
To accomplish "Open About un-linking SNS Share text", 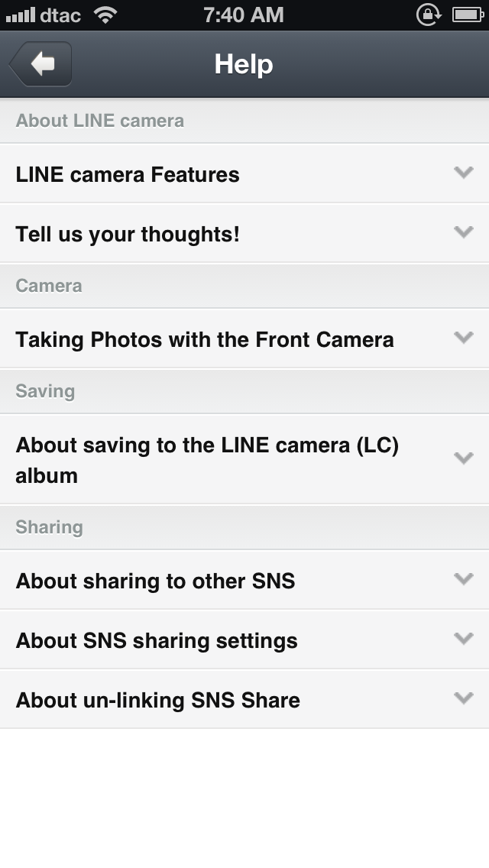I will click(157, 700).
